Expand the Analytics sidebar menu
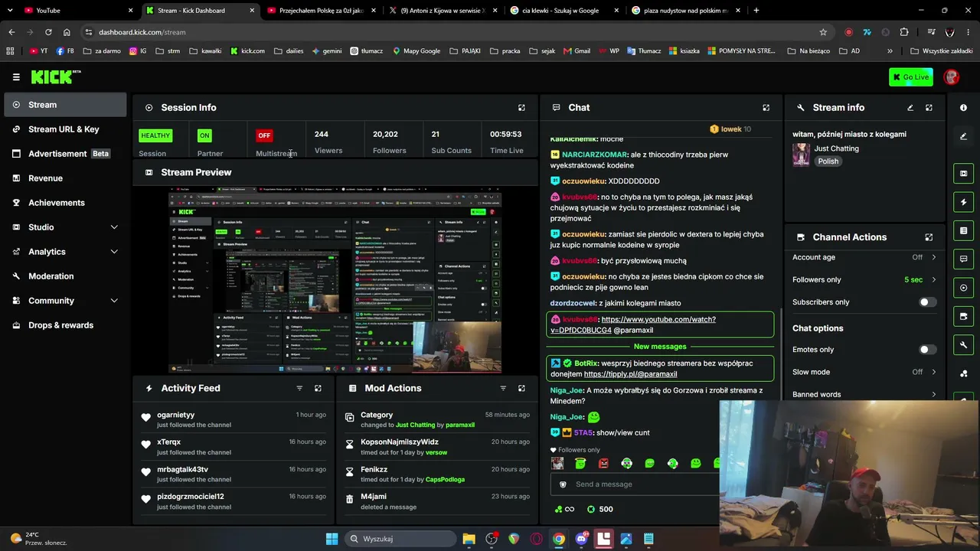This screenshot has height=551, width=980. [x=114, y=252]
